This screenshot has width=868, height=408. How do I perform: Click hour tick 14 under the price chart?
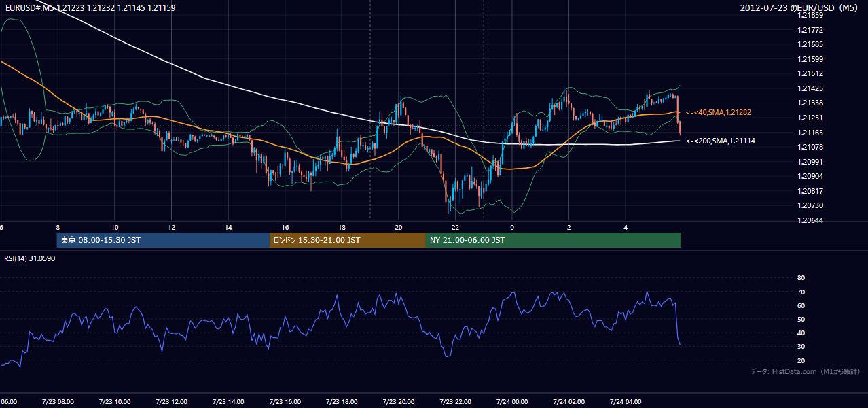228,227
